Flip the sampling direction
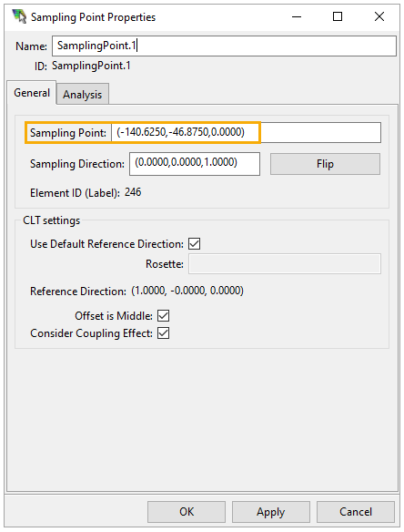Screen dimensions: 404x532 [325, 164]
